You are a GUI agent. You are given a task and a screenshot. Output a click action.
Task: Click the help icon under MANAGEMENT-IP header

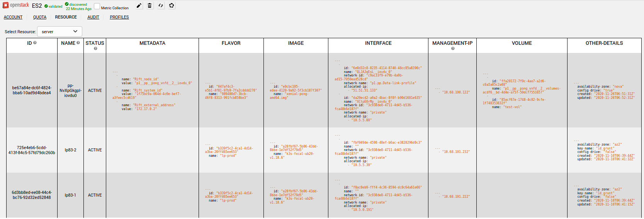click(452, 49)
